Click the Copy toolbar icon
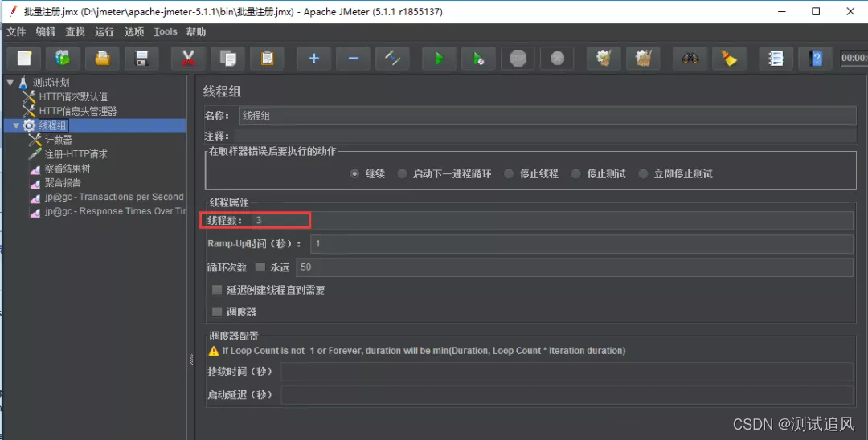This screenshot has height=440, width=868. click(x=227, y=58)
